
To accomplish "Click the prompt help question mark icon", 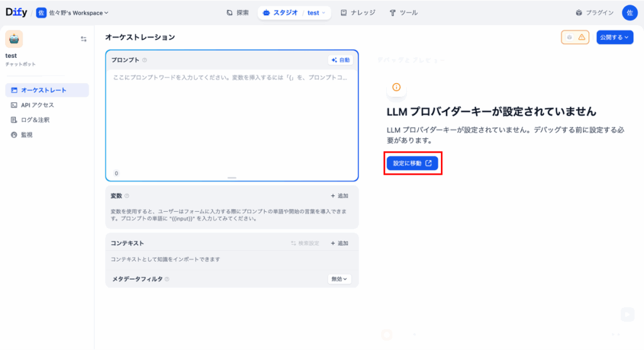I will (145, 60).
